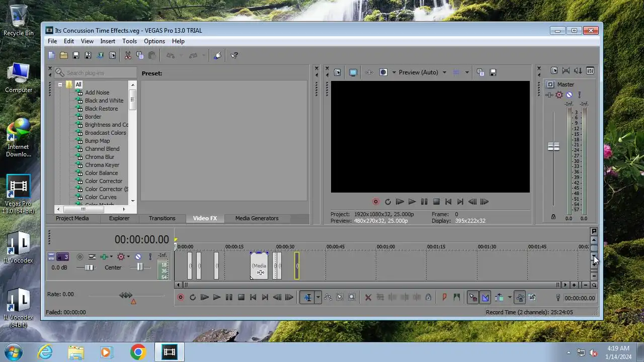Toggle the track Mute button
This screenshot has height=362, width=644.
[x=138, y=256]
